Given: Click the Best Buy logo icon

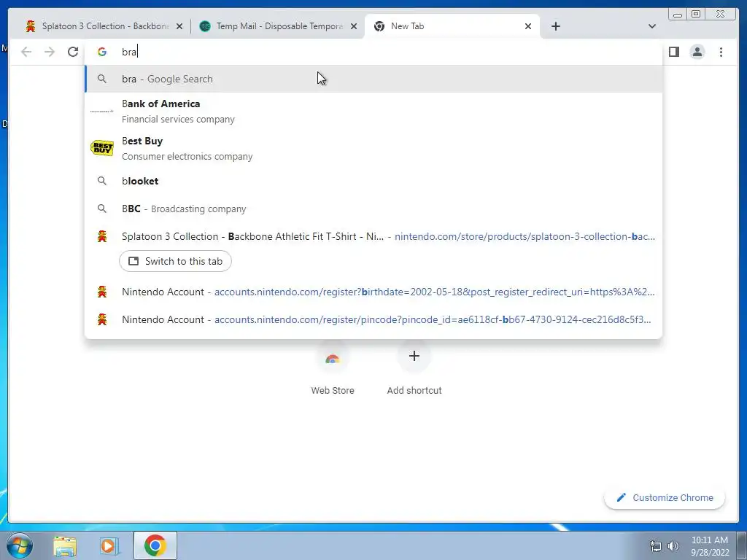Looking at the screenshot, I should 102,148.
